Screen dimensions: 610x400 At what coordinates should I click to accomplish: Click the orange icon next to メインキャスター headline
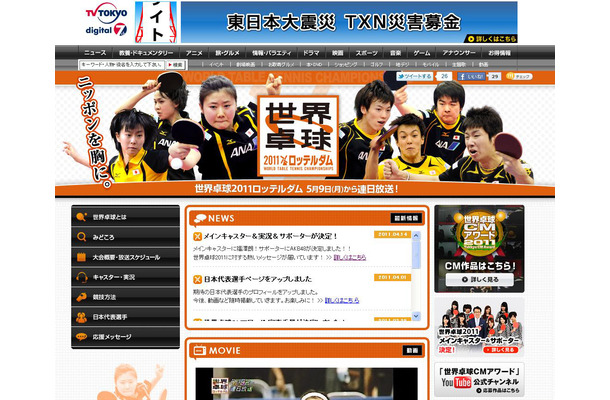coord(197,236)
